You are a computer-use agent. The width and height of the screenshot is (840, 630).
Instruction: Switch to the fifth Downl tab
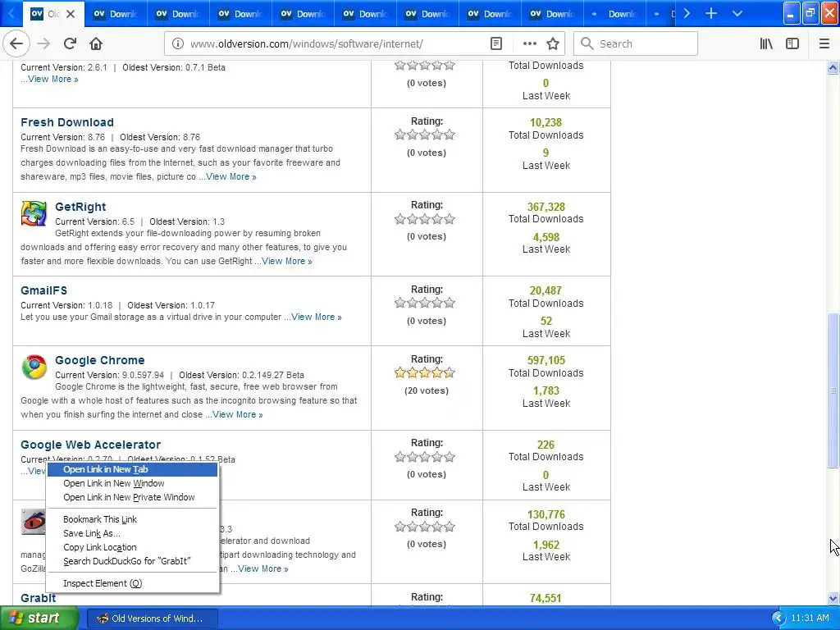tap(365, 14)
